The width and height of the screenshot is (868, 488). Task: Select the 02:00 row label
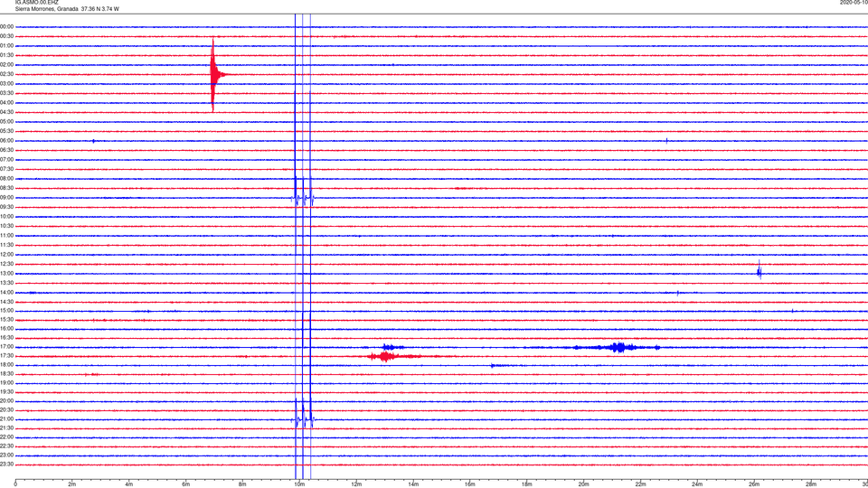pos(6,65)
